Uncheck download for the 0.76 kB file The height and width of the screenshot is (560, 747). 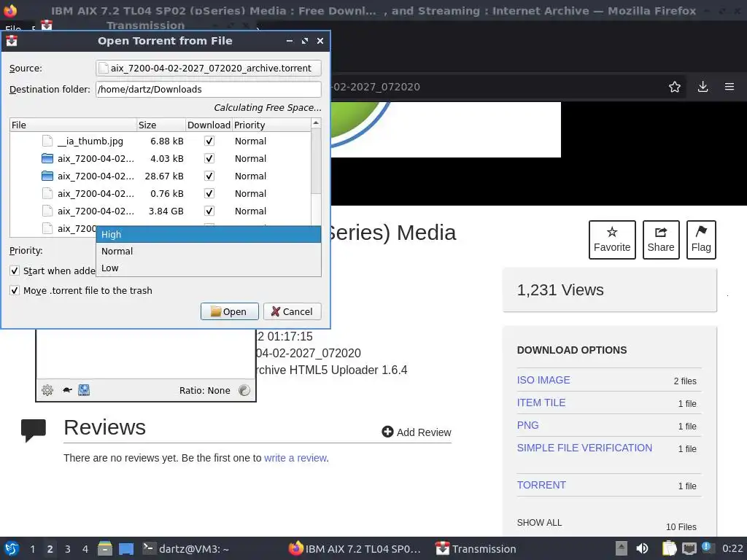pyautogui.click(x=209, y=193)
